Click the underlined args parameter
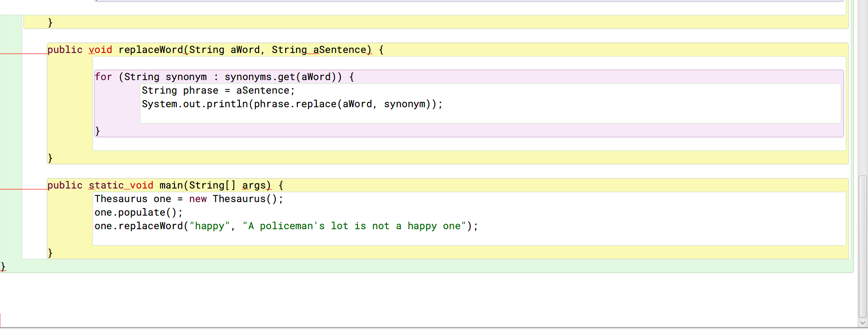 click(x=255, y=185)
